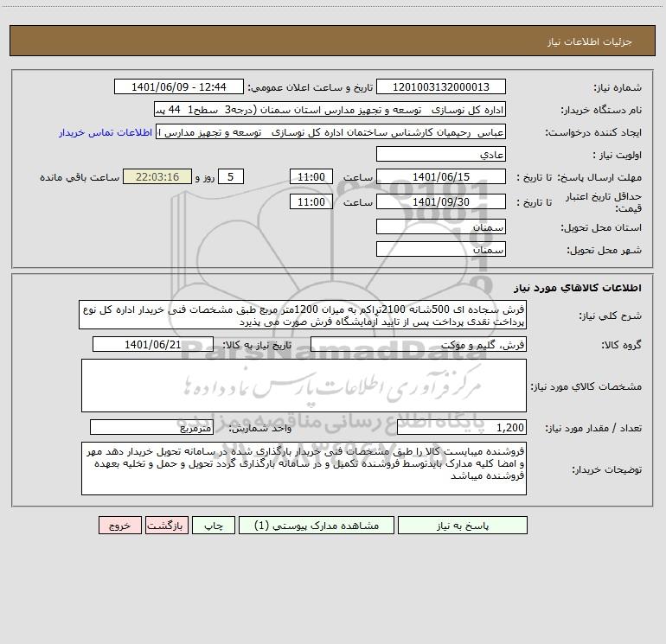Click the ایجاد کننده درخواست label
This screenshot has width=666, height=644.
(x=593, y=133)
